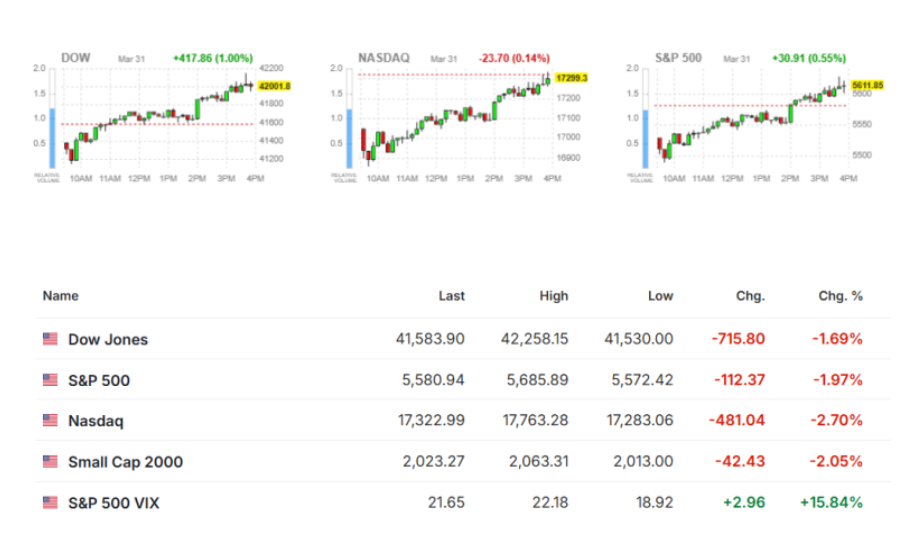Image resolution: width=916 pixels, height=540 pixels.
Task: Click Dow Jones low value 41,530.00
Action: [639, 339]
